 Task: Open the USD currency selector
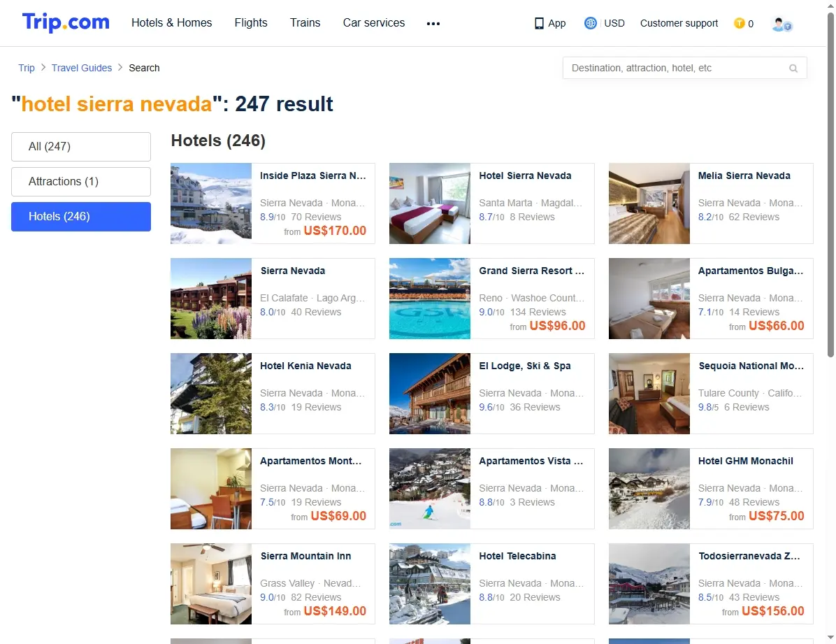point(614,23)
